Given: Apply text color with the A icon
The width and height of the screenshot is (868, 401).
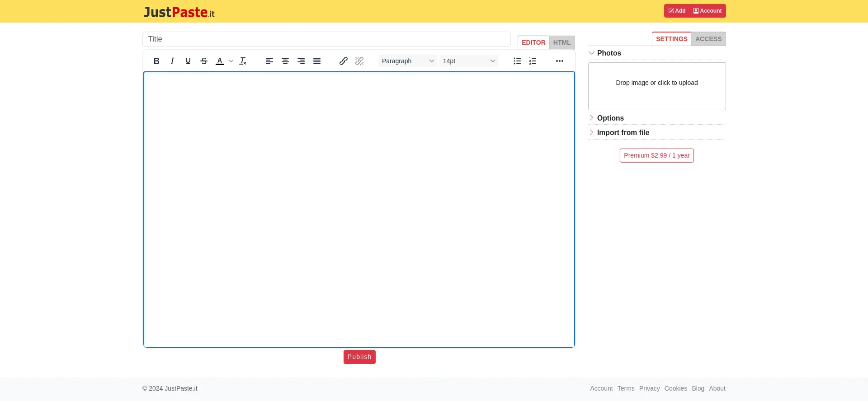Looking at the screenshot, I should [x=220, y=61].
